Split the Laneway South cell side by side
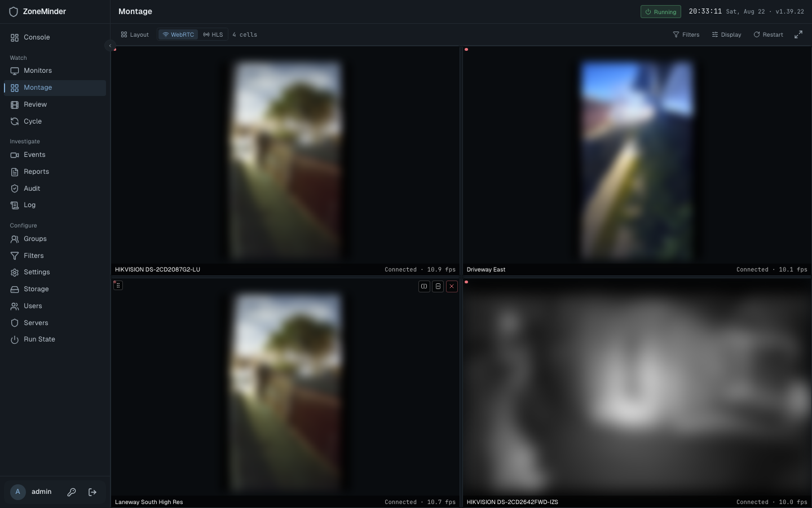Viewport: 812px width, 508px height. pos(424,286)
